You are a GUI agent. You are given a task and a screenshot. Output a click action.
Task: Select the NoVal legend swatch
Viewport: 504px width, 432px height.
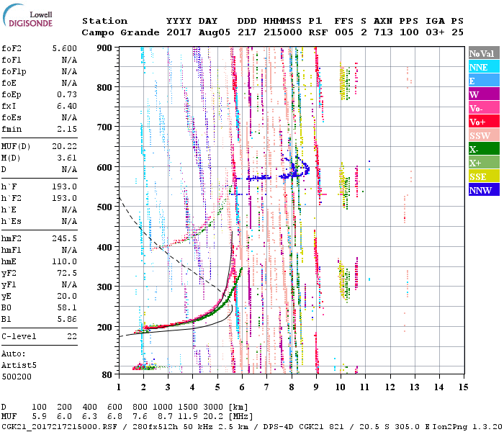pyautogui.click(x=483, y=53)
